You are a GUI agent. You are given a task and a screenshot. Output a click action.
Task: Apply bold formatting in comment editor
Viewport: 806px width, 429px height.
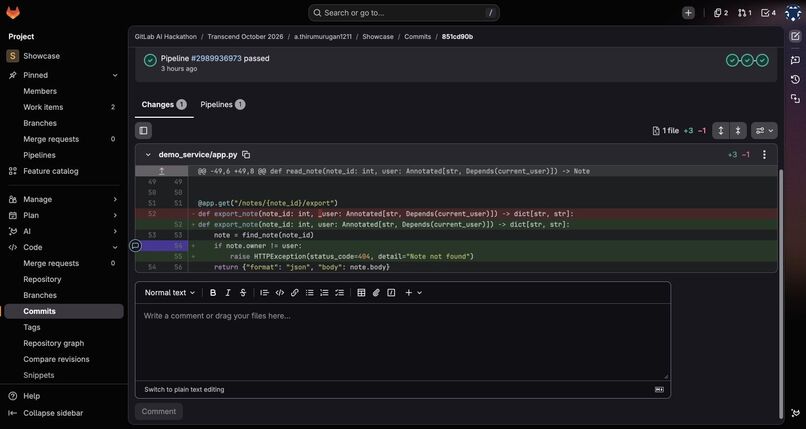(x=213, y=292)
